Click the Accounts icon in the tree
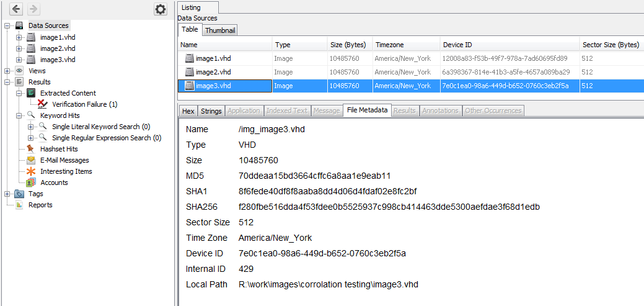The height and width of the screenshot is (306, 644). click(31, 182)
